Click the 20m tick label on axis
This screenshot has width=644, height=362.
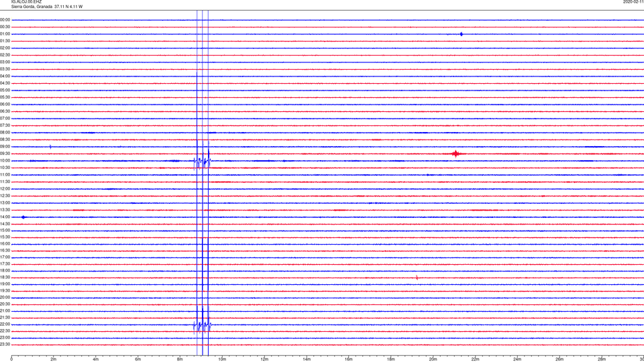[x=433, y=359]
